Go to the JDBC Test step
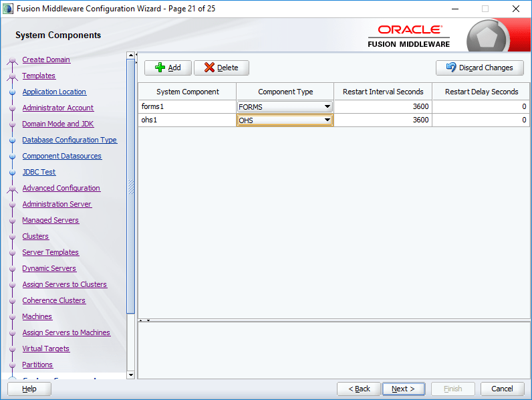532x400 pixels. point(39,172)
